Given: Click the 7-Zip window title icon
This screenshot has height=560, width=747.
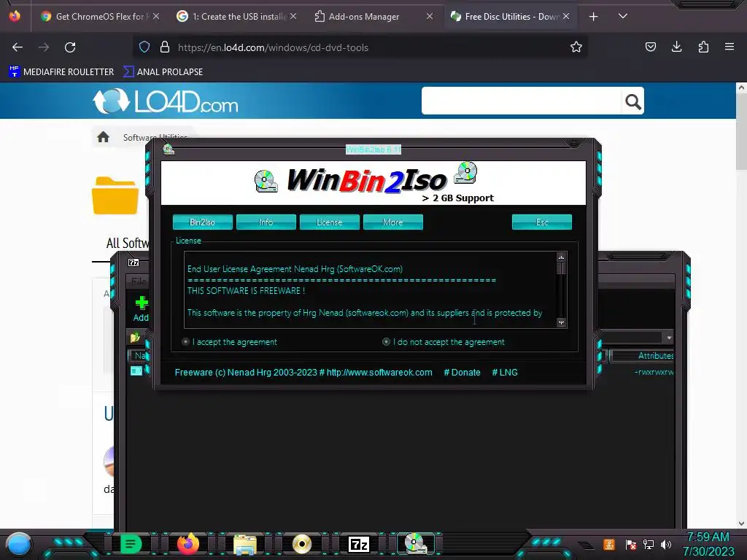Looking at the screenshot, I should pos(134,262).
